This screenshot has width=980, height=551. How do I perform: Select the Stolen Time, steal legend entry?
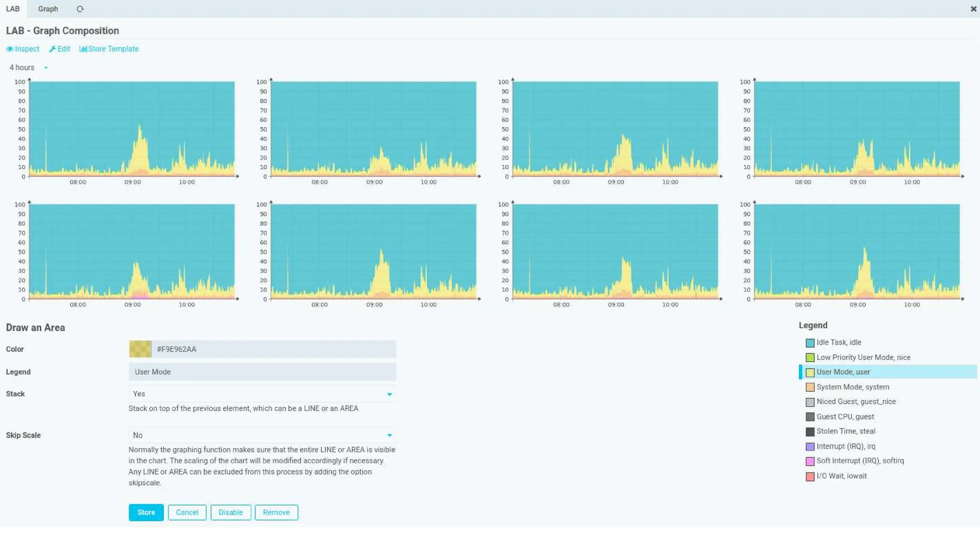846,431
